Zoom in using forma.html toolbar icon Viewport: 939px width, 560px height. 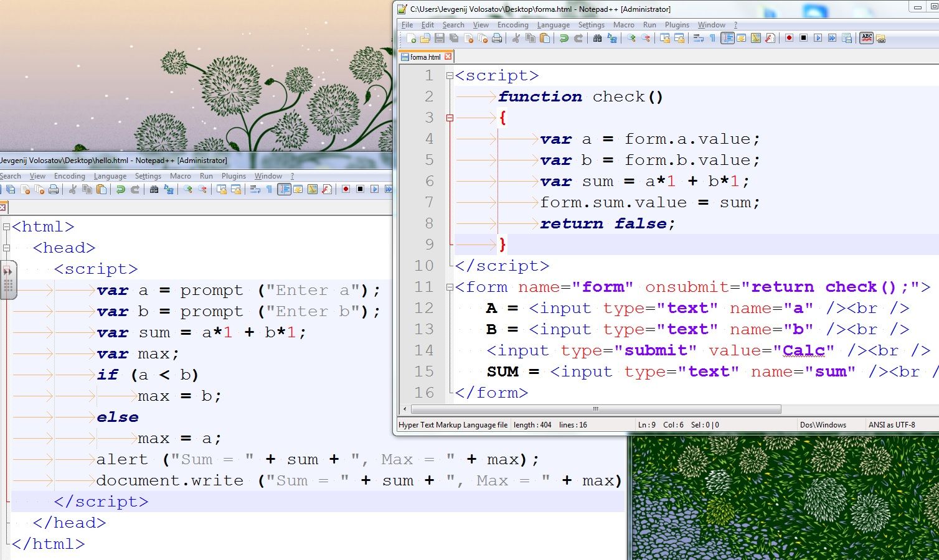pyautogui.click(x=631, y=39)
